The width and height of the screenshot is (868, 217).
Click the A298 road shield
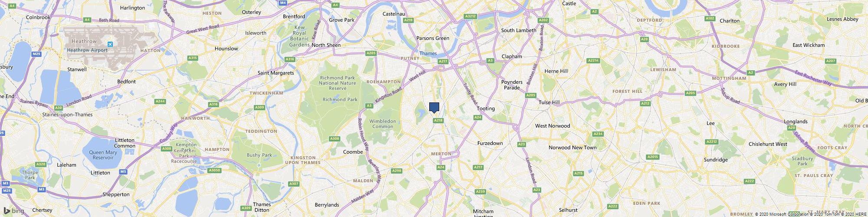pos(397,171)
